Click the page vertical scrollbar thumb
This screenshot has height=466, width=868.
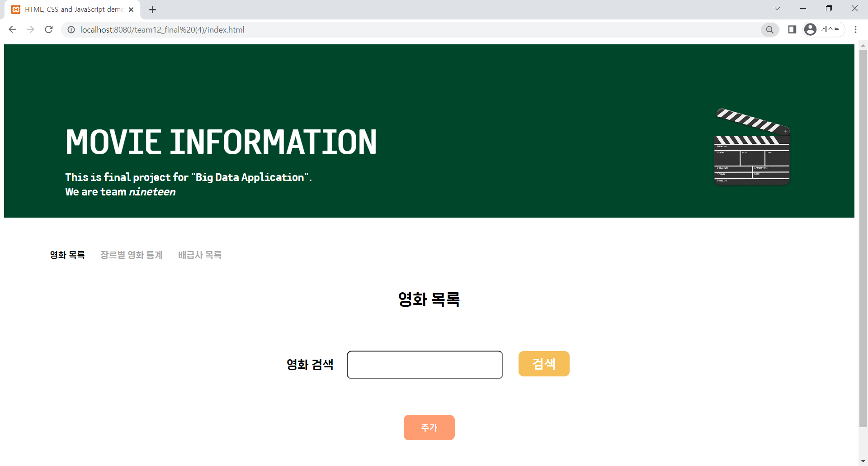click(x=863, y=238)
